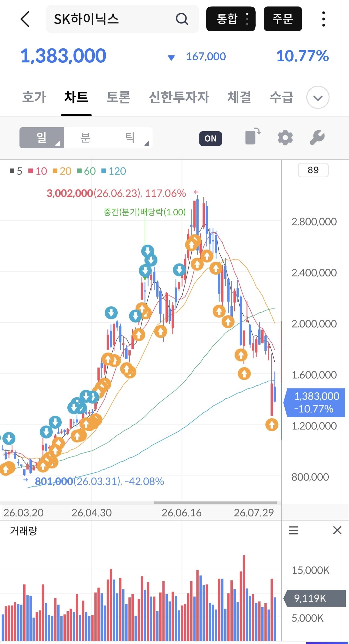Open the chart tools wrench icon

tap(317, 138)
